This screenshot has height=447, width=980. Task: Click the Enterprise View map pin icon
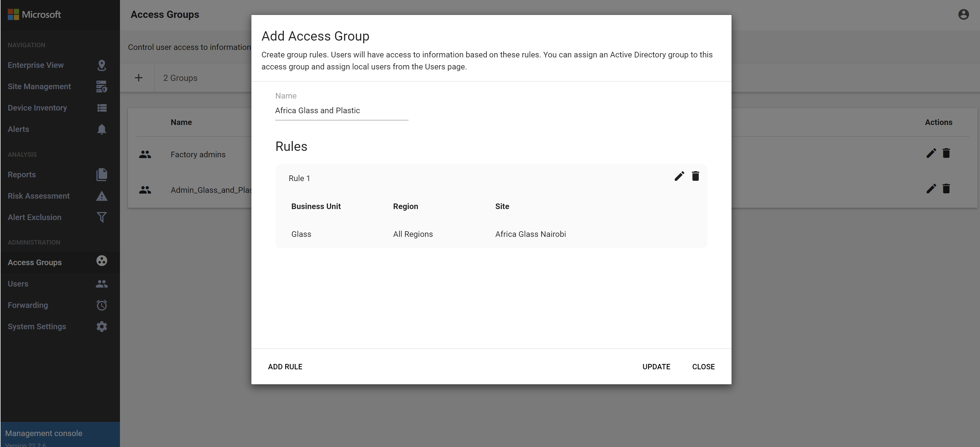(x=102, y=65)
